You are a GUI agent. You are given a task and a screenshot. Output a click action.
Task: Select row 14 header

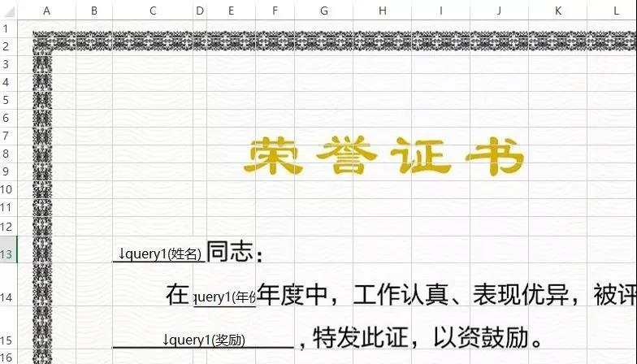click(x=8, y=297)
